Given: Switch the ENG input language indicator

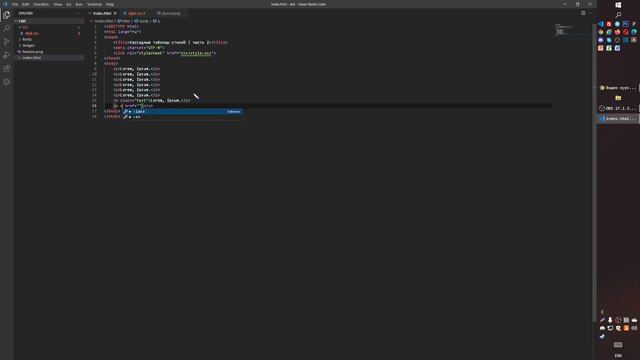Looking at the screenshot, I should (x=618, y=356).
